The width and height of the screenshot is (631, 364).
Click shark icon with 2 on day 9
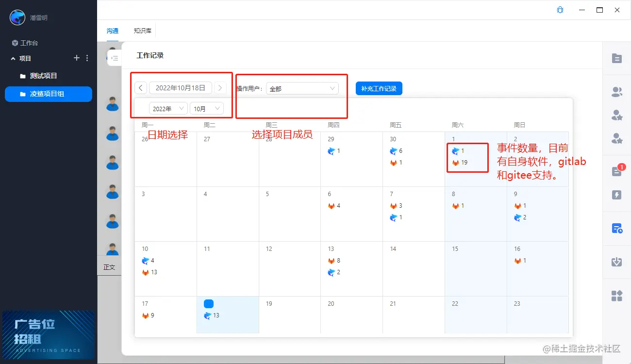coord(517,217)
